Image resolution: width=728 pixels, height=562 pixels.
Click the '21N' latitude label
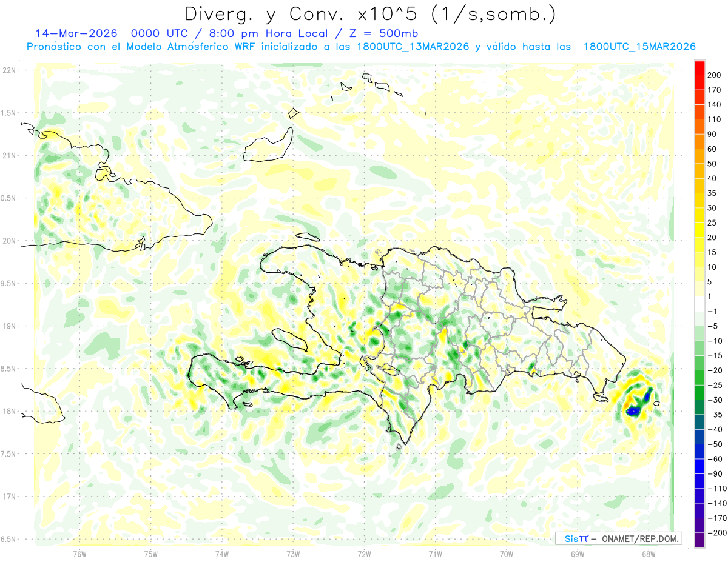[x=9, y=155]
